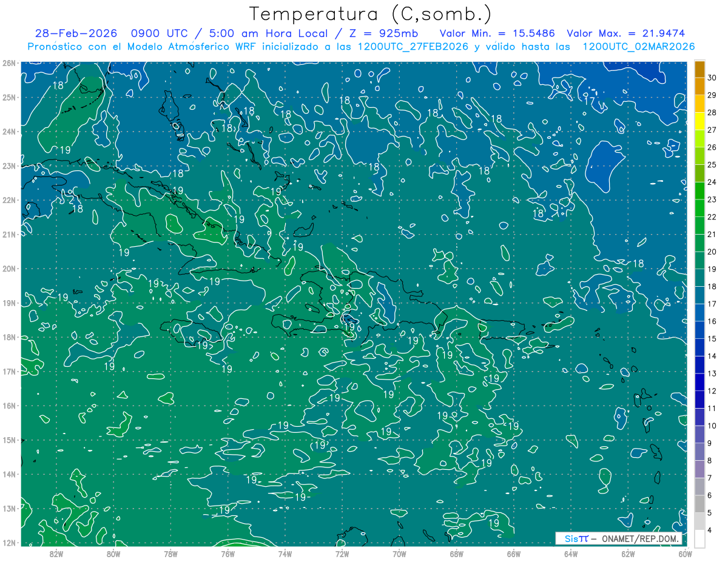The height and width of the screenshot is (562, 728).
Task: Pick the bright yellow swatch in the colorbar
Action: pyautogui.click(x=699, y=121)
